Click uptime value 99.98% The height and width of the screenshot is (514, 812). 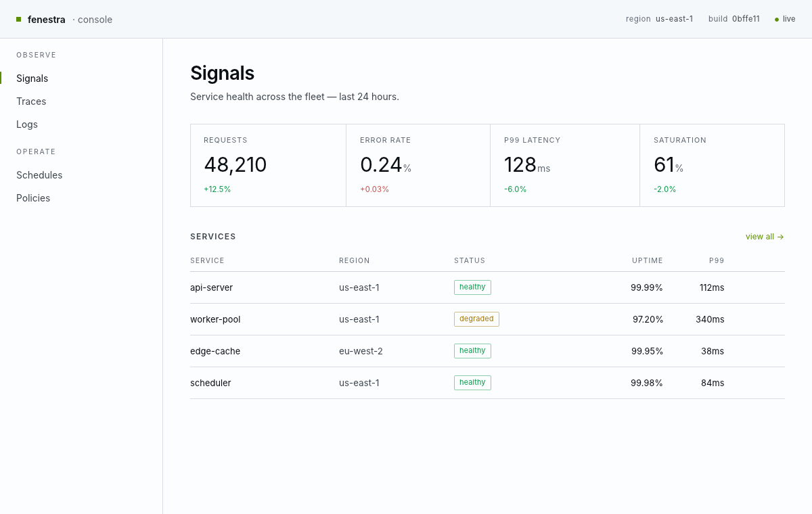647,383
